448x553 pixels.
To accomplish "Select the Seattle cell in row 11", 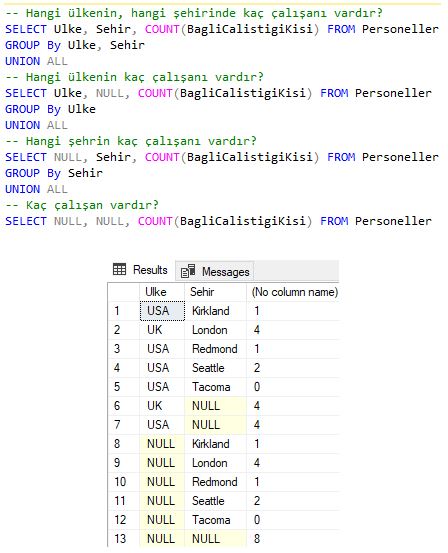I will pyautogui.click(x=215, y=501).
